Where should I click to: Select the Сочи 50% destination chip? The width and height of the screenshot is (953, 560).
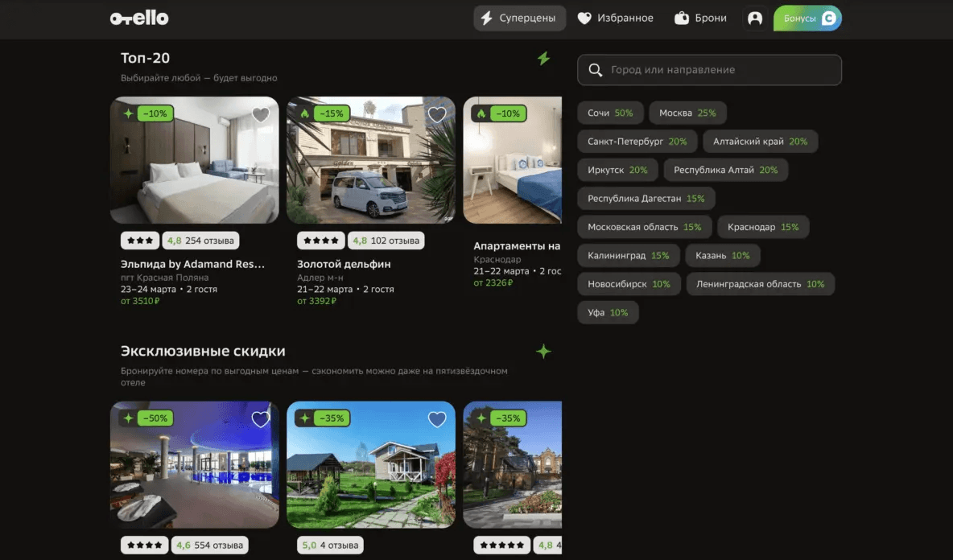click(x=610, y=113)
